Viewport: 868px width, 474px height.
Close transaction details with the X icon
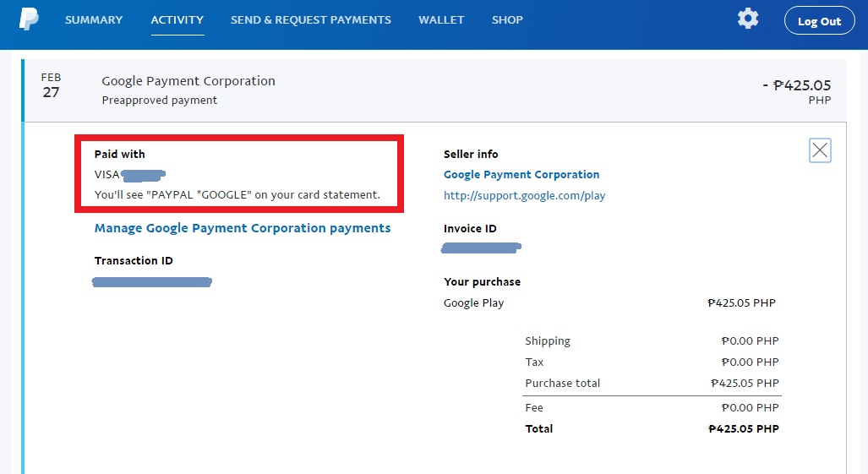coord(820,150)
